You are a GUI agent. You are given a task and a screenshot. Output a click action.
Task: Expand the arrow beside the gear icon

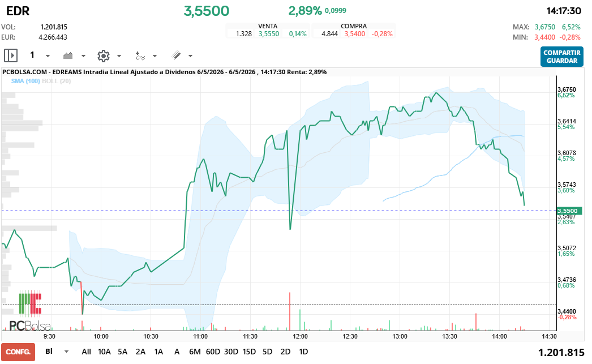pos(119,56)
